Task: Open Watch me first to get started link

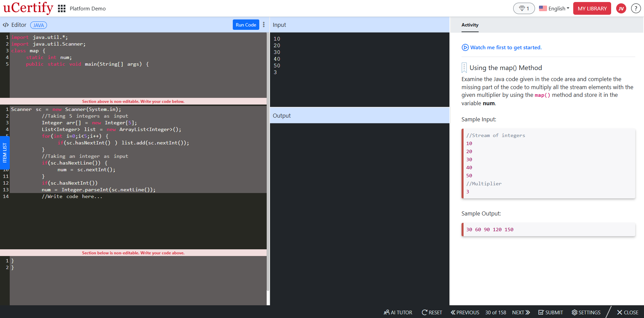Action: click(505, 48)
